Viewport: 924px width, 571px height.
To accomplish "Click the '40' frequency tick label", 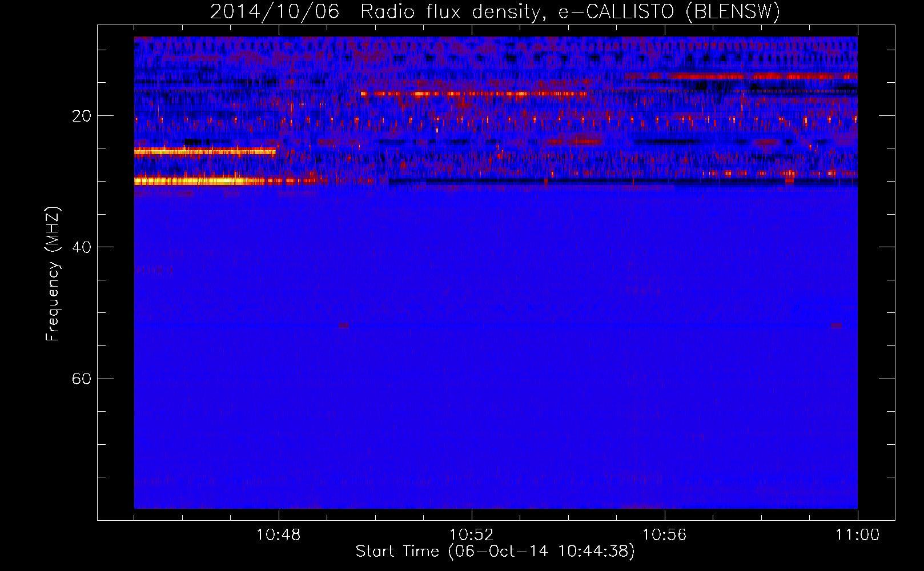I will click(x=82, y=247).
